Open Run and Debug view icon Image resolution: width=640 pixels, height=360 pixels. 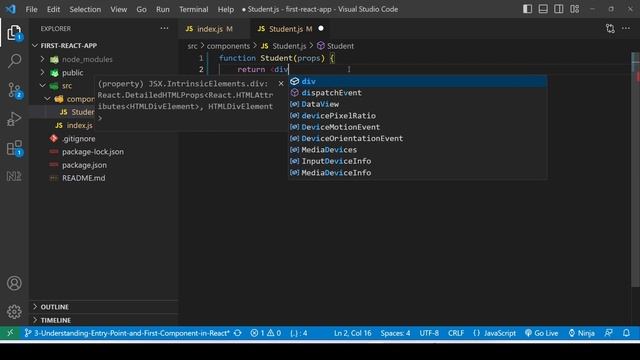[x=14, y=119]
